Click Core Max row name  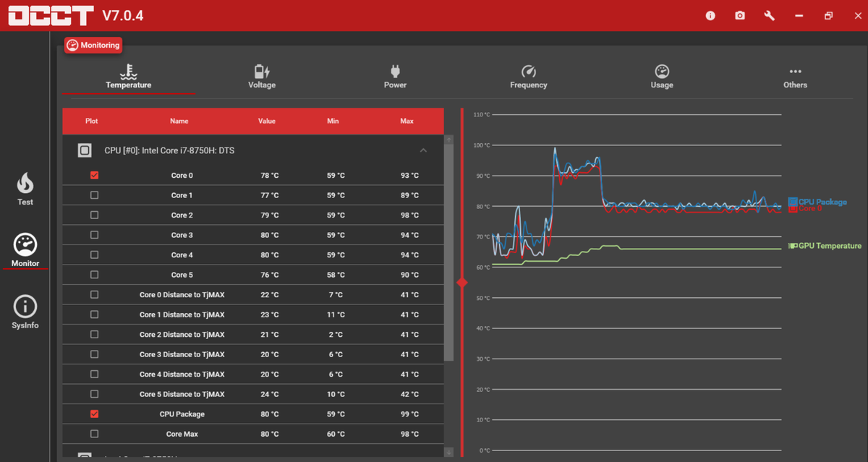[x=182, y=434]
